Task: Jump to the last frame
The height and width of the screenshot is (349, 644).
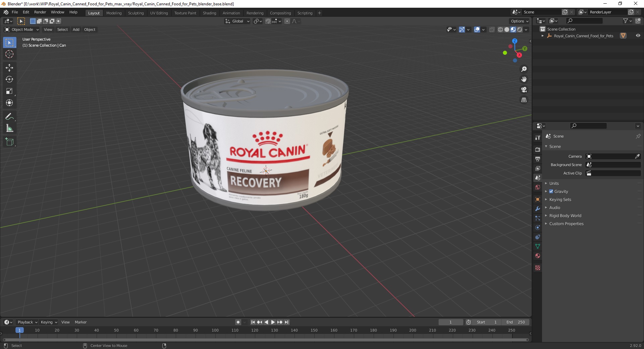Action: click(x=286, y=322)
